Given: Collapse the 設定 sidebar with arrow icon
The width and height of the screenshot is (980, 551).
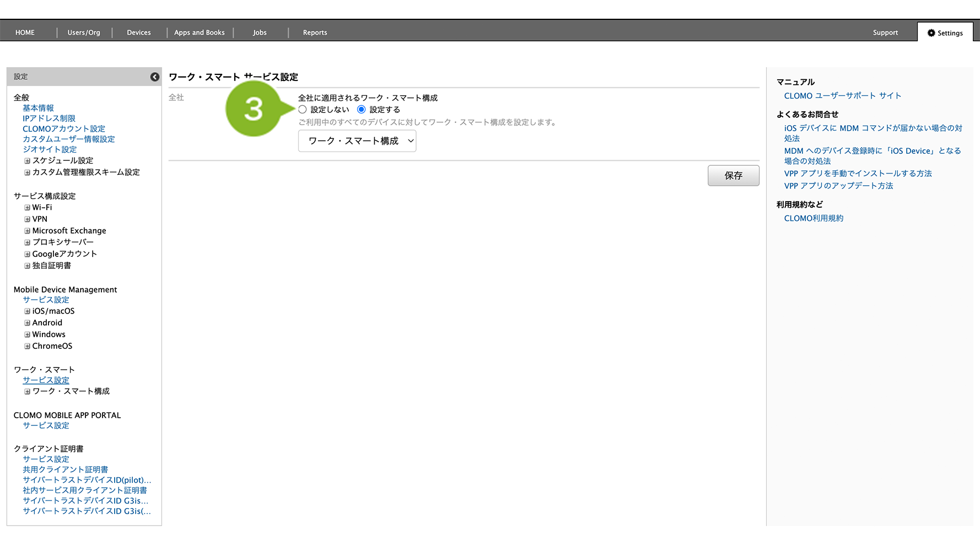Looking at the screenshot, I should [x=155, y=77].
